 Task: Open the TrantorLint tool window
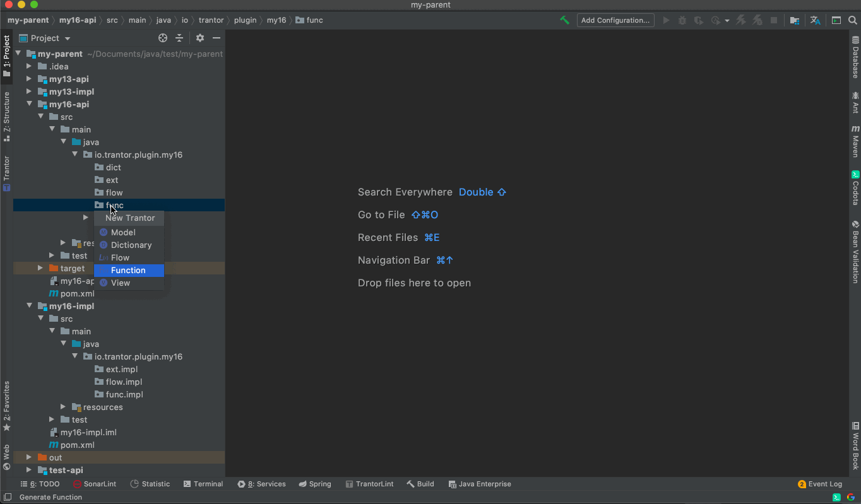pyautogui.click(x=369, y=484)
